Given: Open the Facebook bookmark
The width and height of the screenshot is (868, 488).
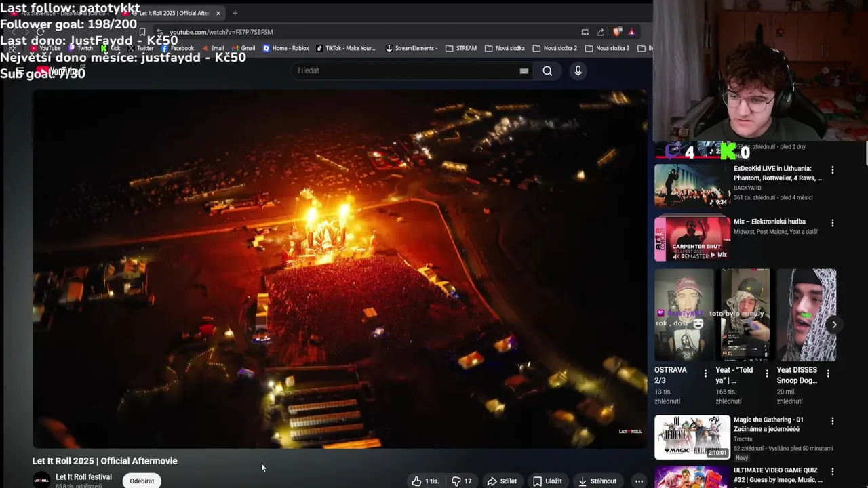Looking at the screenshot, I should tap(178, 48).
